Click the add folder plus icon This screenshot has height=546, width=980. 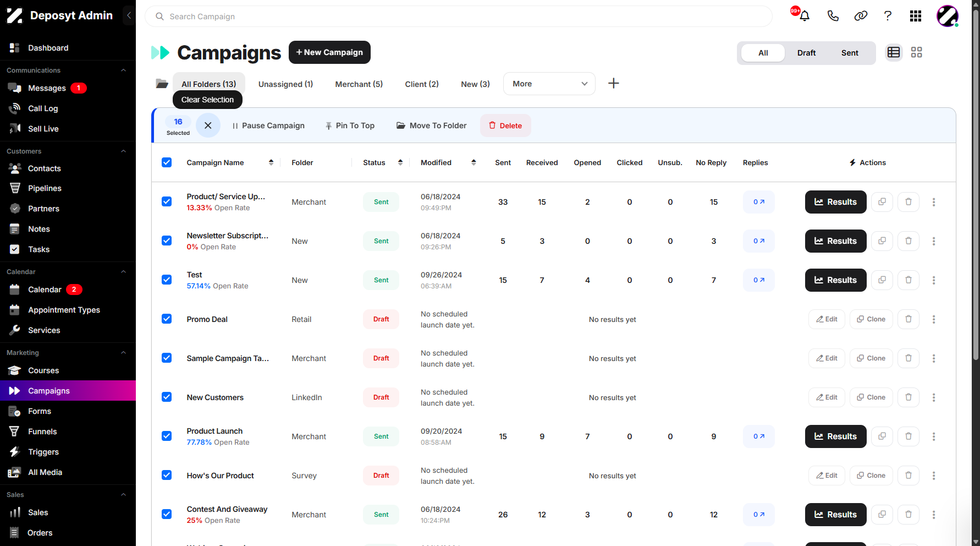[x=614, y=83]
